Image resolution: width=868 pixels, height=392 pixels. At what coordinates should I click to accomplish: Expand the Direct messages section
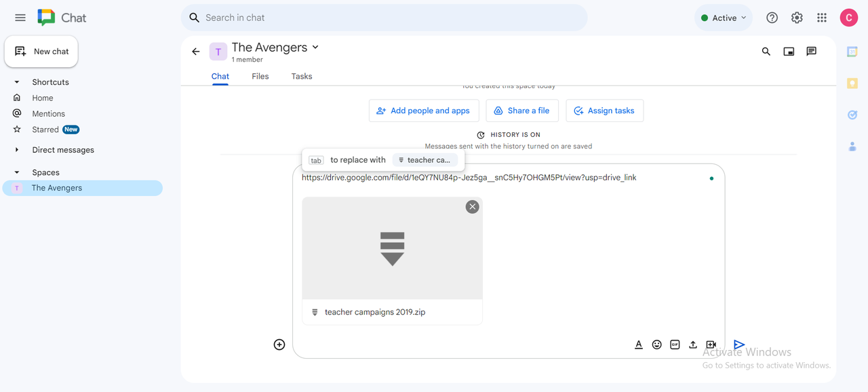[17, 150]
